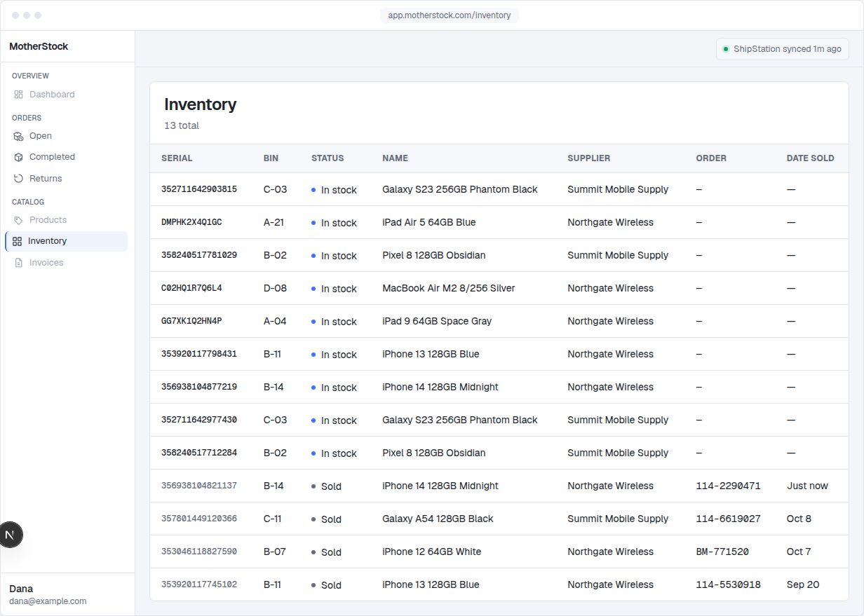The height and width of the screenshot is (616, 864).
Task: Click the Sep 20 date sold cell
Action: coord(803,584)
